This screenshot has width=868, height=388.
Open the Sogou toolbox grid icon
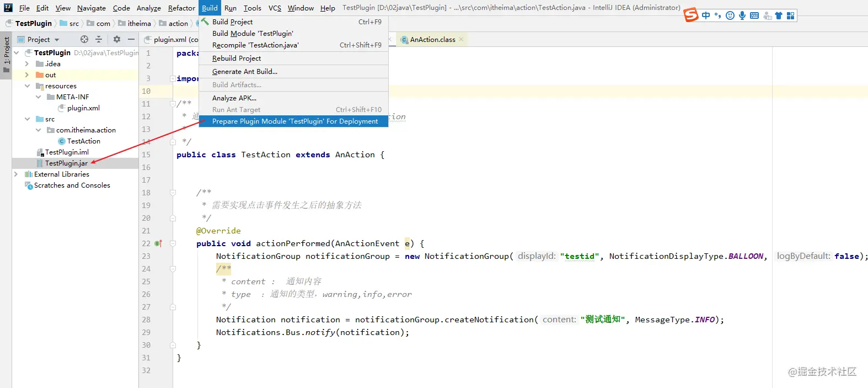click(x=791, y=15)
